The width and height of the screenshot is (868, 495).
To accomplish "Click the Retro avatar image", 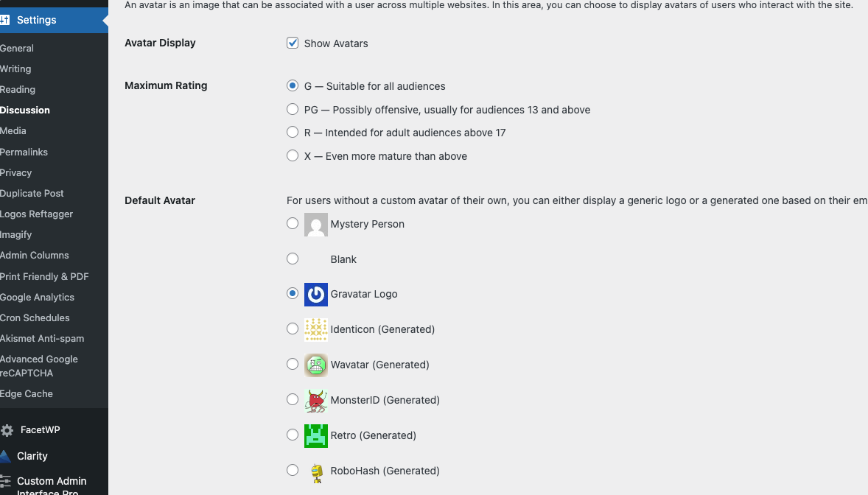I will click(x=315, y=436).
